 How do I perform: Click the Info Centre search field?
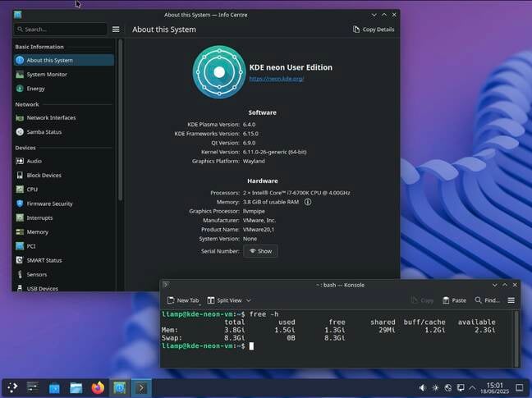61,30
